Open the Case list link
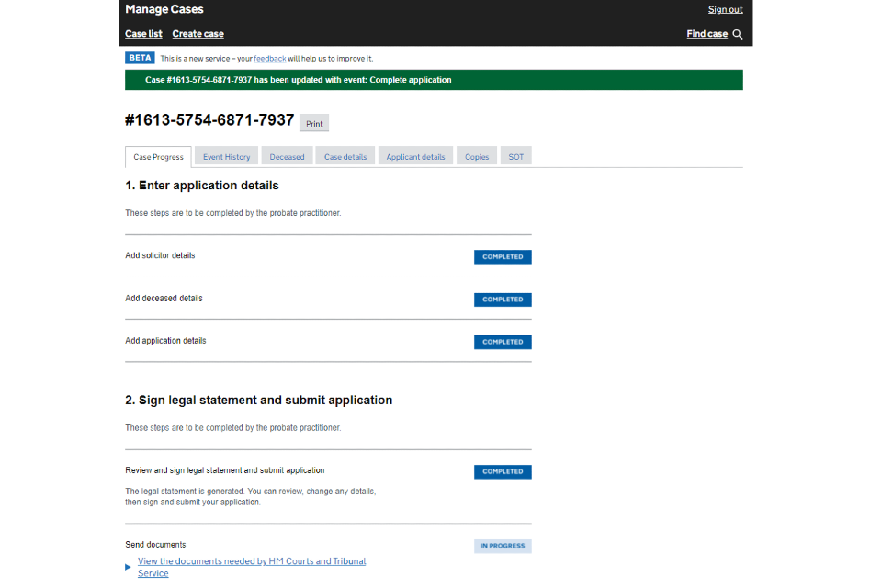The width and height of the screenshot is (882, 588). tap(143, 34)
